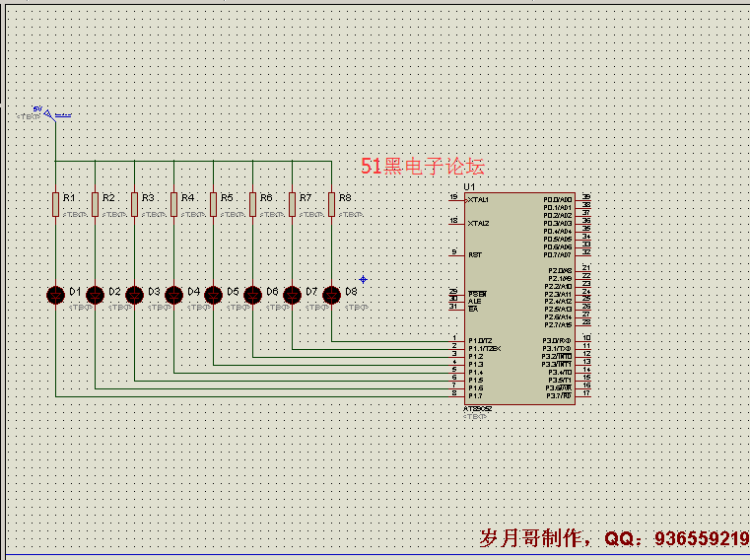Select resistor R2 symbol

pos(96,204)
